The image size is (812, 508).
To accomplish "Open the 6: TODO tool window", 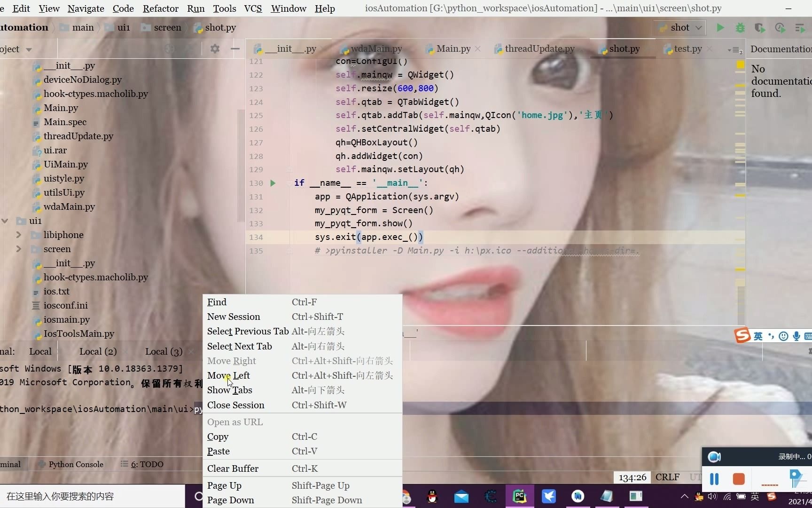I will point(142,464).
